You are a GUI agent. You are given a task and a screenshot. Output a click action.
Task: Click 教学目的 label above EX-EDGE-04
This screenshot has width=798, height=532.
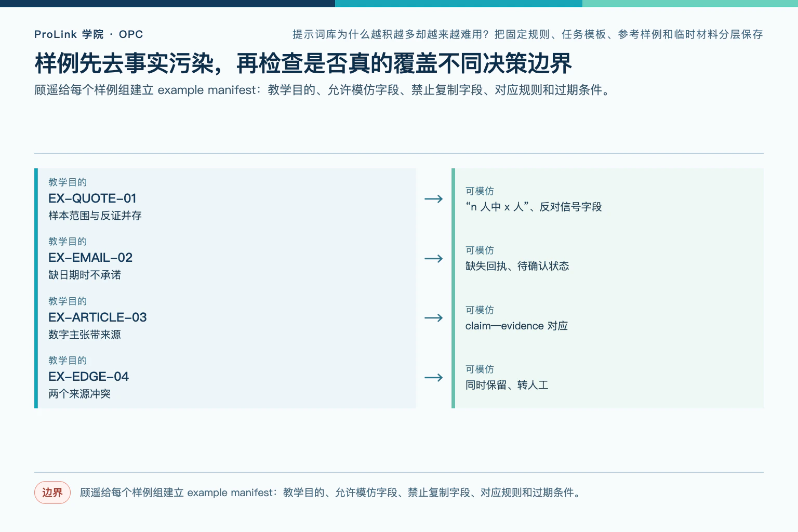(68, 361)
